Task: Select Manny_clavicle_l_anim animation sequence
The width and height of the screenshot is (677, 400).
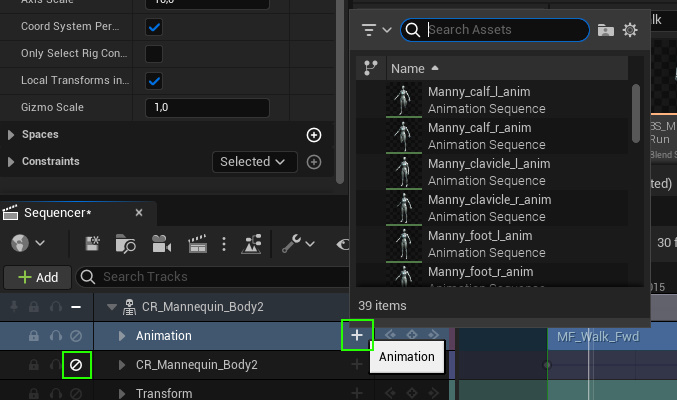Action: click(492, 172)
